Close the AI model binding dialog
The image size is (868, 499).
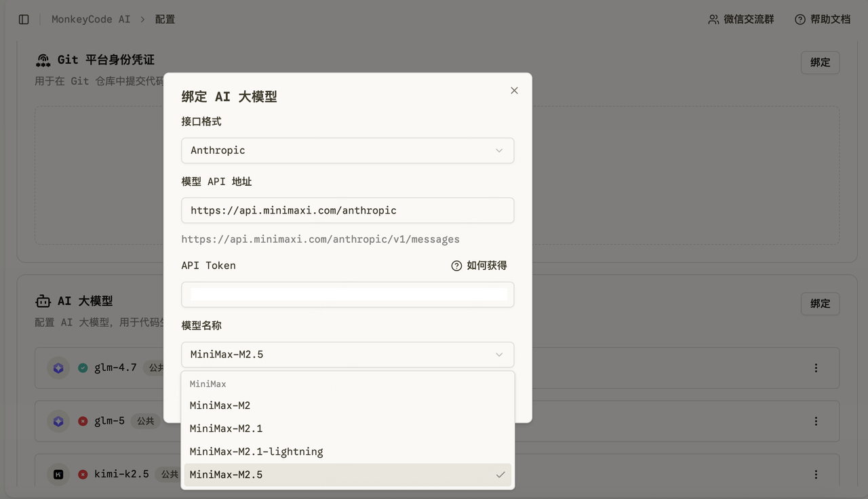tap(514, 91)
